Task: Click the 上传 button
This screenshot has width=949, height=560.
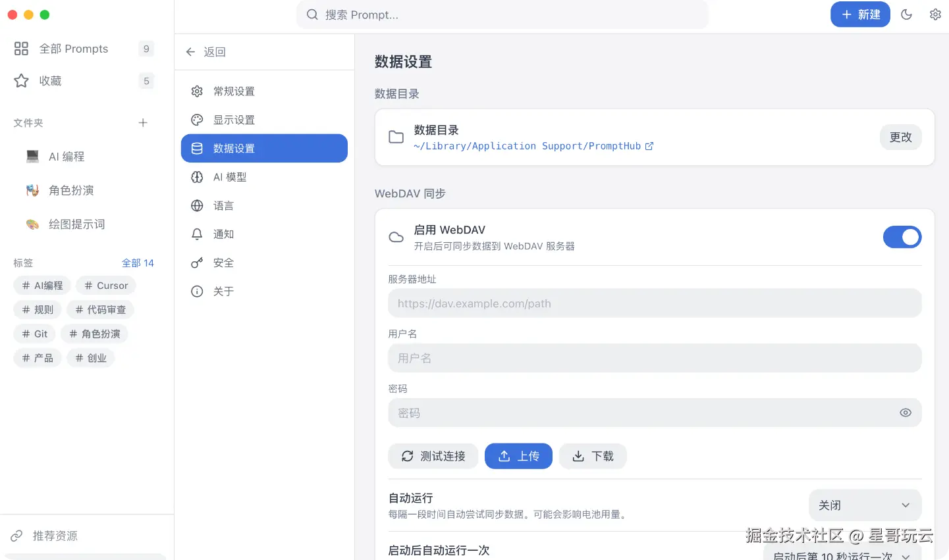Action: tap(518, 456)
